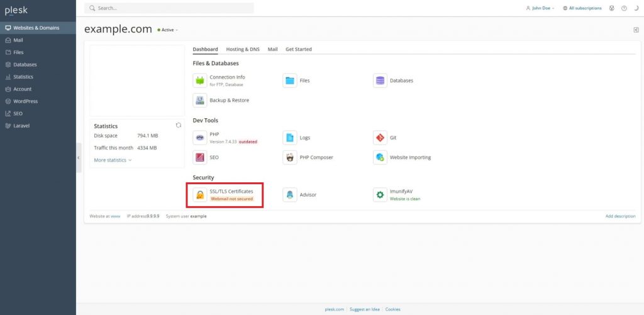Screen dimensions: 644x315
Task: Open Databases in the left sidebar
Action: (x=38, y=65)
